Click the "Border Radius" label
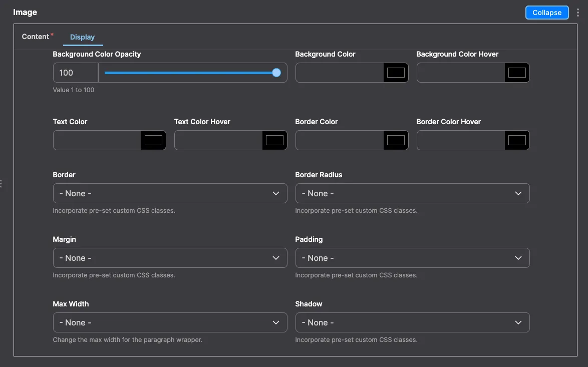Viewport: 588px width, 367px height. (x=319, y=175)
